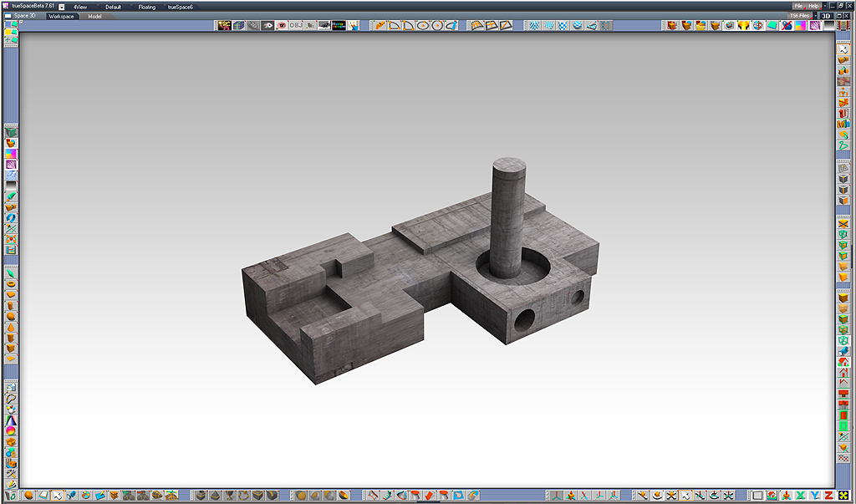Screen dimensions: 856x504
Task: Select the rectangle selection icon in bottom toolbar
Action: 757,496
